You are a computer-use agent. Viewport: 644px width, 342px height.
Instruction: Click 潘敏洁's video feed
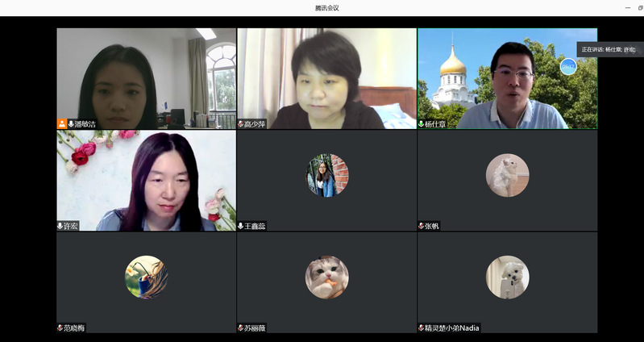pyautogui.click(x=146, y=77)
